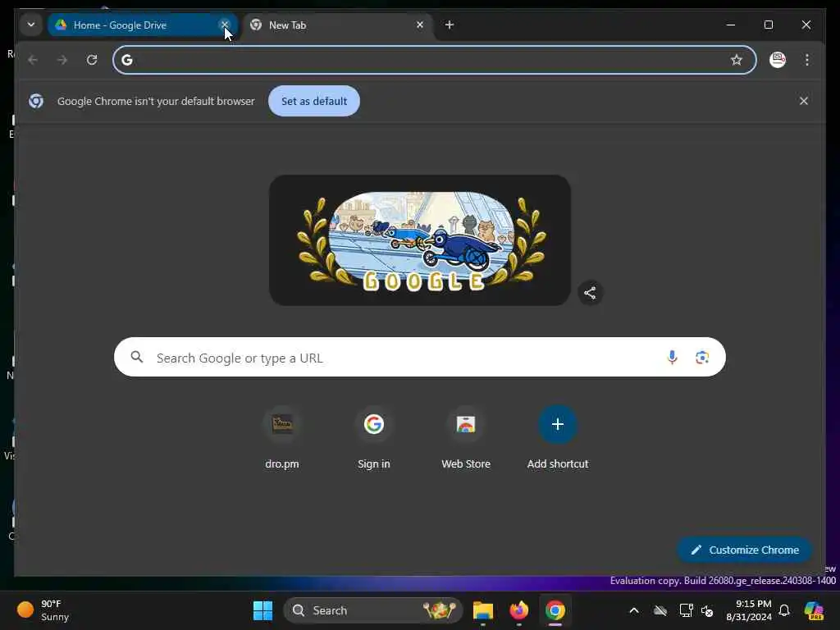Open the dro.pm shortcut

(x=282, y=438)
